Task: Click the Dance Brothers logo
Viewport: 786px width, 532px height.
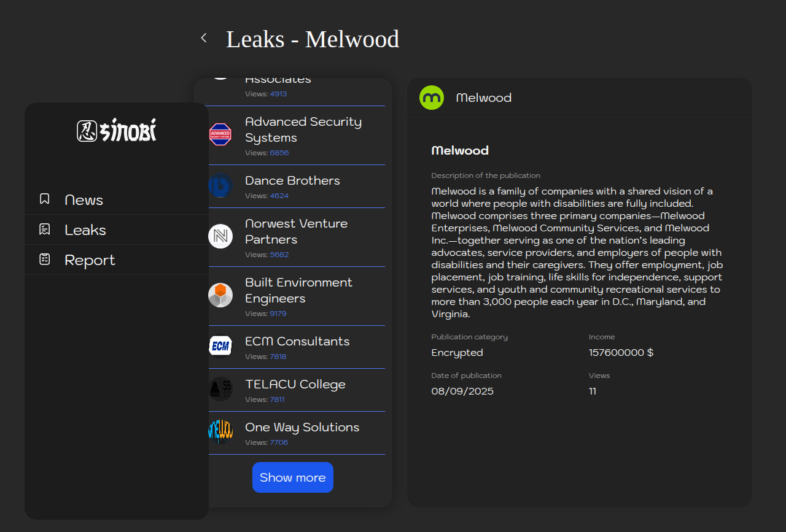Action: 220,185
